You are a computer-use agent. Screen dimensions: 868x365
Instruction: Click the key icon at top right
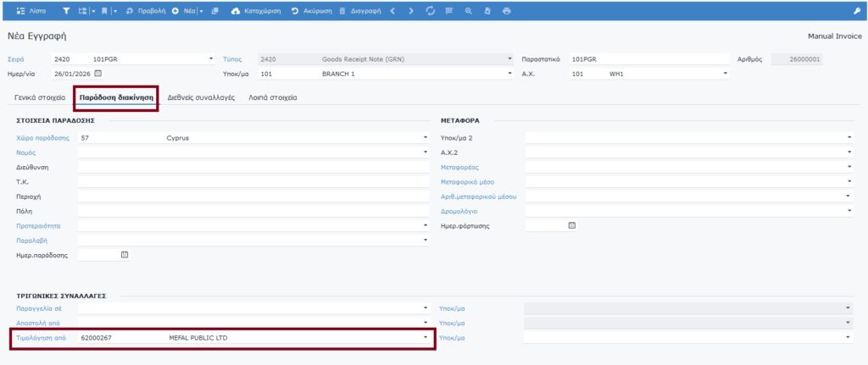point(856,11)
